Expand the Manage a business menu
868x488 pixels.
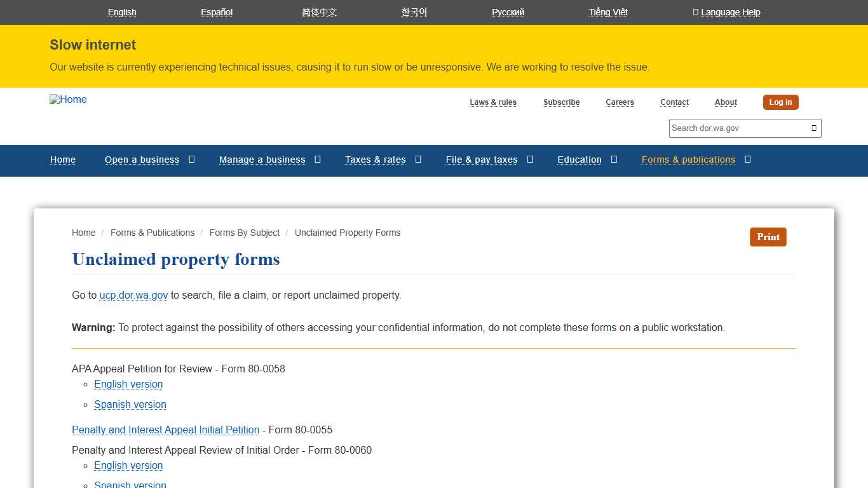[318, 159]
